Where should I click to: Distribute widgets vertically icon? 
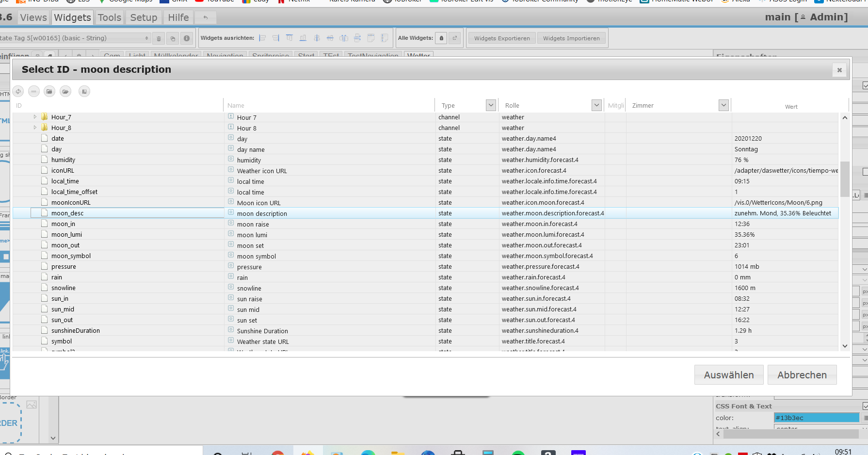pyautogui.click(x=357, y=38)
